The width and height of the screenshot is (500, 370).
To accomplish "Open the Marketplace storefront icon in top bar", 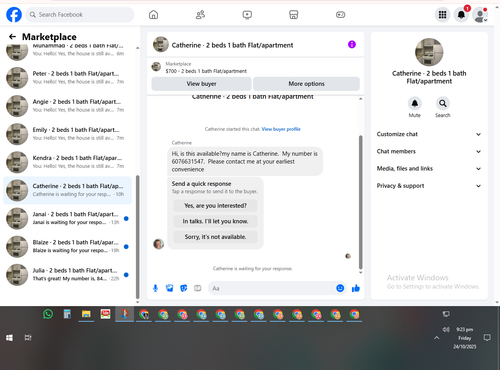I will pyautogui.click(x=294, y=15).
